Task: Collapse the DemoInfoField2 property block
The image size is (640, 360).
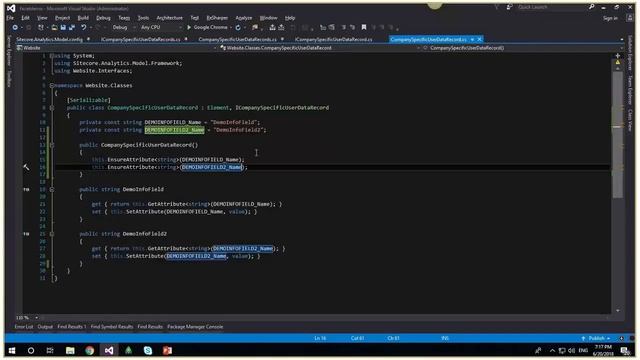Action: [52, 234]
